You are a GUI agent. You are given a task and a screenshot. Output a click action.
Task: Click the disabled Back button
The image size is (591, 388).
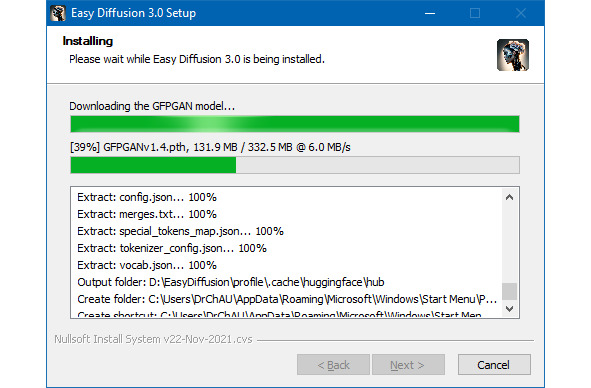pyautogui.click(x=333, y=365)
